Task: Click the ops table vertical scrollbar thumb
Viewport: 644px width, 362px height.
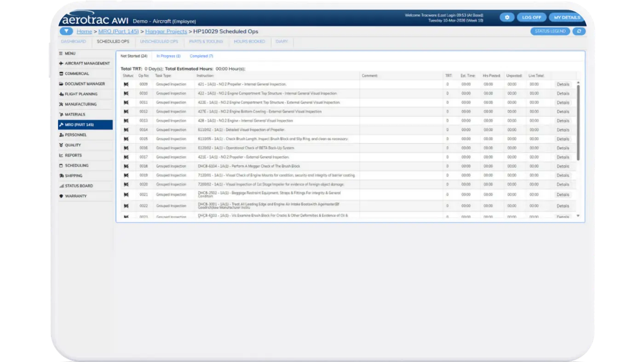Action: coord(578,123)
